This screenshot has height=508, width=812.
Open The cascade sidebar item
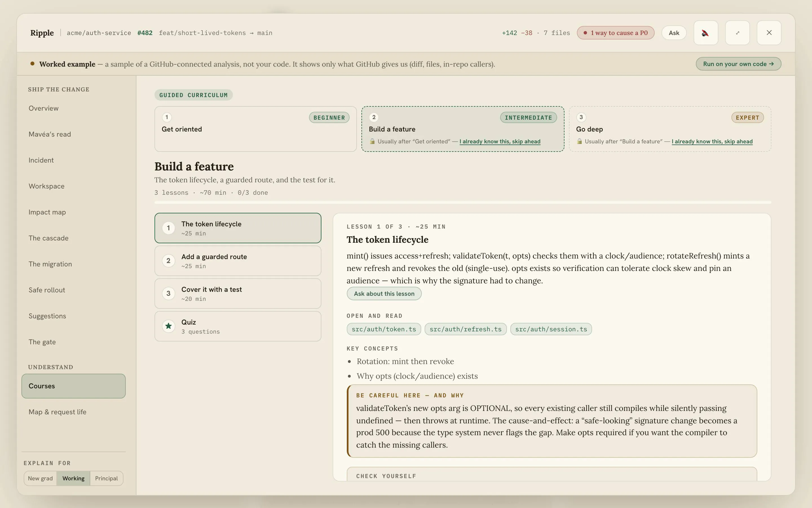[x=74, y=238]
